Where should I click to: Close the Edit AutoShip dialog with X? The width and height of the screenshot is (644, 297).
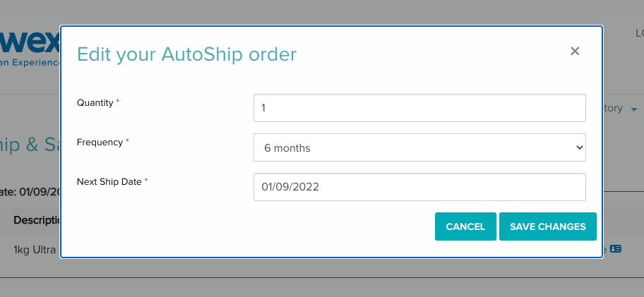tap(575, 51)
